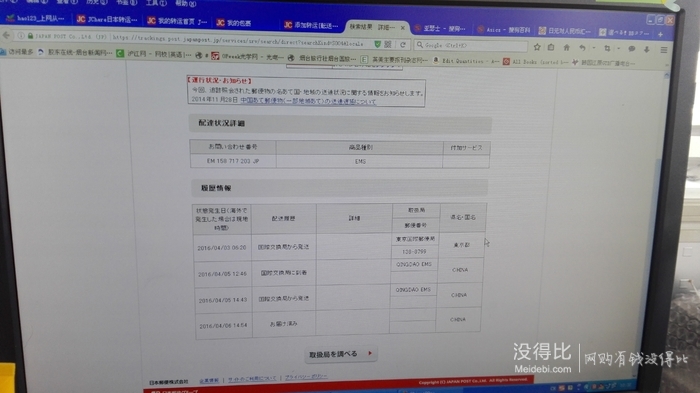Expand the dropdown next to the undo arrow
Screen dimensions: 700x393
tap(594, 48)
